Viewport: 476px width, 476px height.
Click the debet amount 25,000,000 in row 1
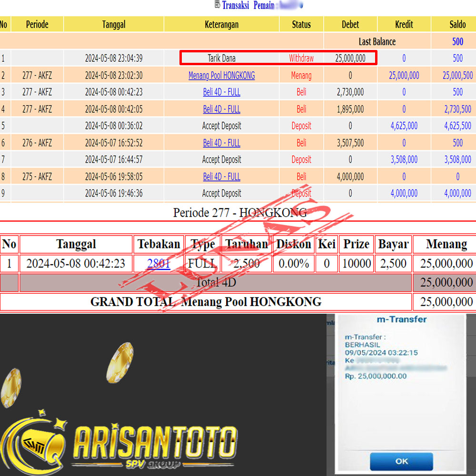coord(350,58)
